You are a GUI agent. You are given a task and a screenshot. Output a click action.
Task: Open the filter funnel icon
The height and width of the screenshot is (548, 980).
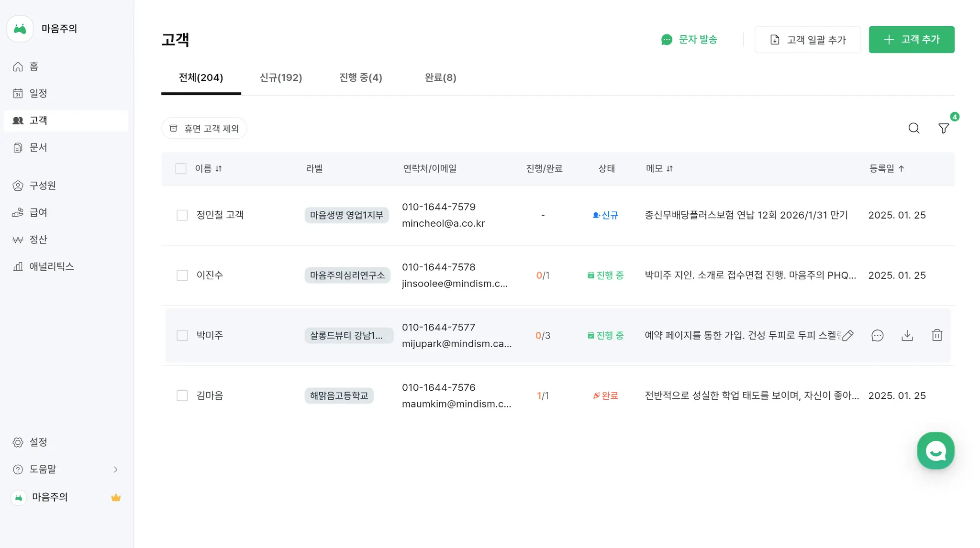point(943,128)
